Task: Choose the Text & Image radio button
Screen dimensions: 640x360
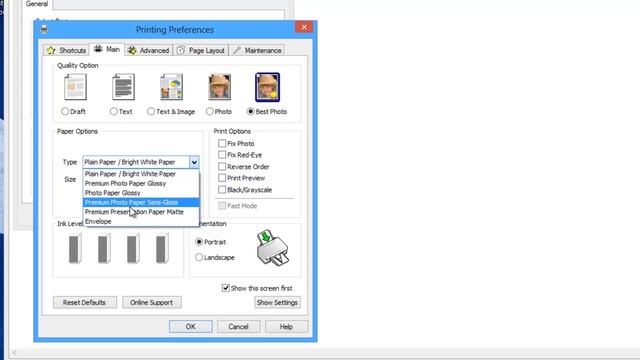Action: [151, 111]
